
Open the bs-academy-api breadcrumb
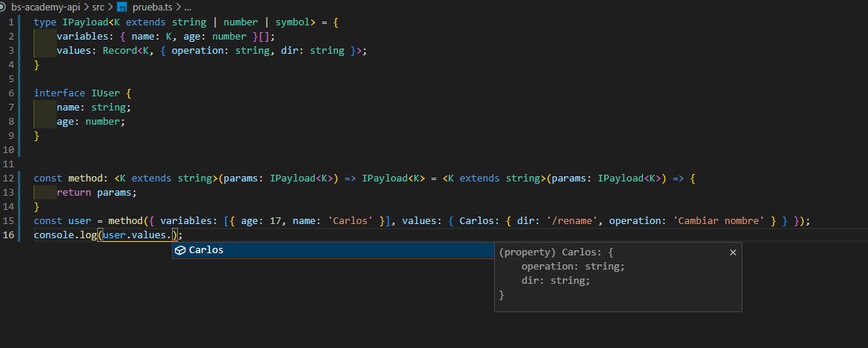[47, 7]
